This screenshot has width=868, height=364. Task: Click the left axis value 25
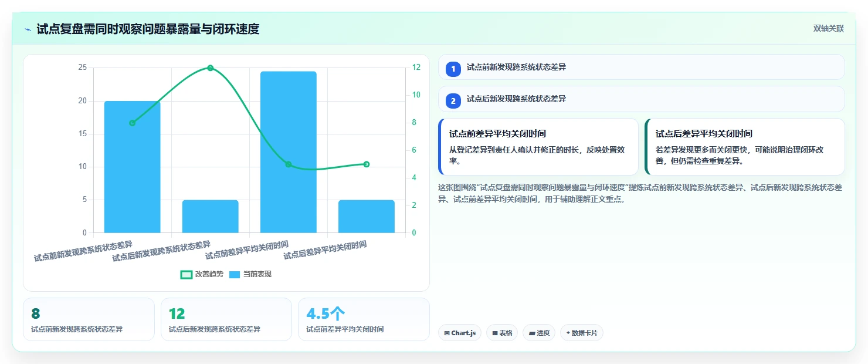(x=82, y=68)
